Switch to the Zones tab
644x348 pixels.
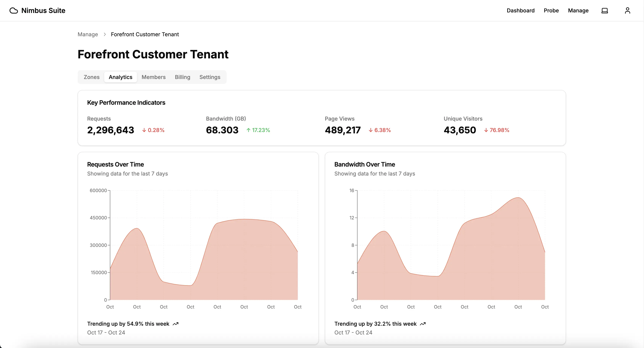(92, 77)
